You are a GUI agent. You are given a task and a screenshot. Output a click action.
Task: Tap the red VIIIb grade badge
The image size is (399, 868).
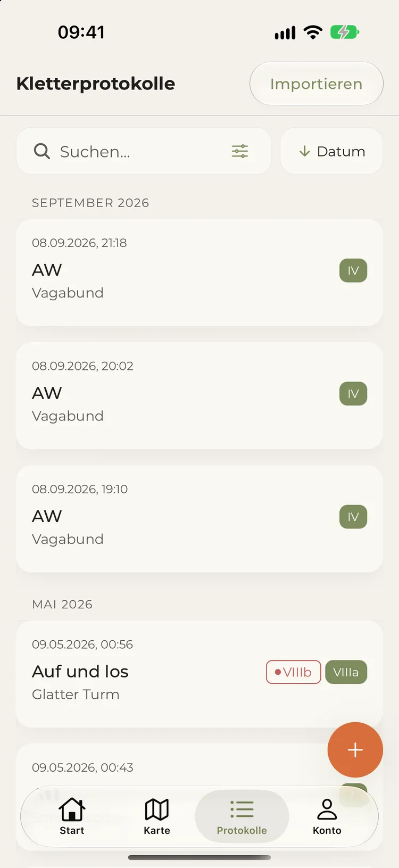click(294, 672)
